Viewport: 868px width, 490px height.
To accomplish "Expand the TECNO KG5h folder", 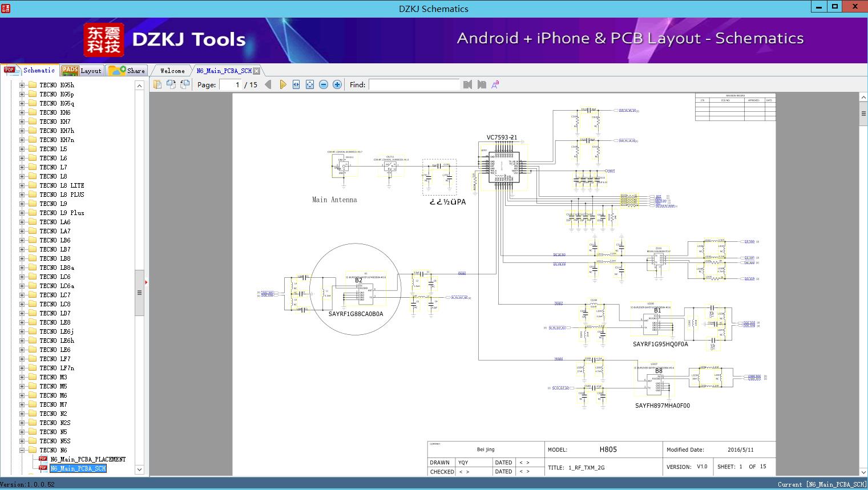I will click(x=22, y=85).
